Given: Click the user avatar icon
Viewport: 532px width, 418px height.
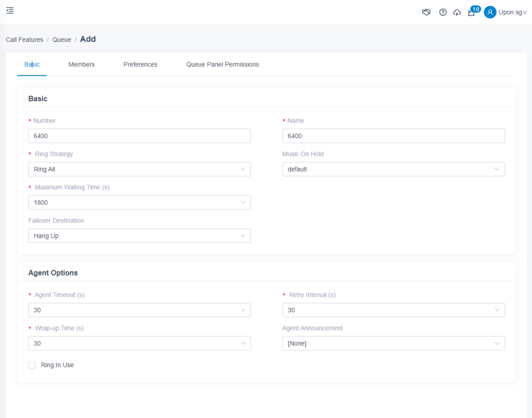Looking at the screenshot, I should pos(490,12).
